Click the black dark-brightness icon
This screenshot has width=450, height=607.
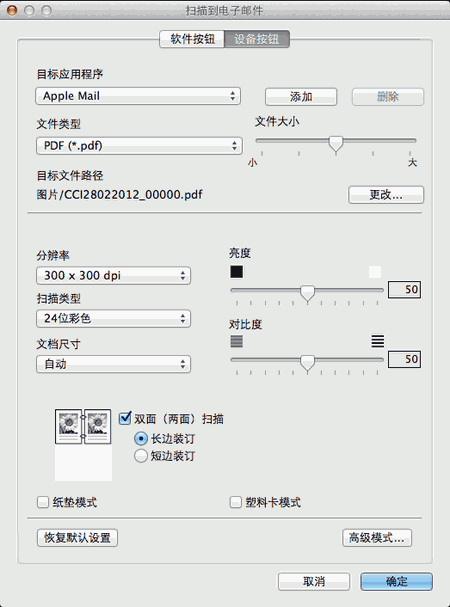(237, 272)
